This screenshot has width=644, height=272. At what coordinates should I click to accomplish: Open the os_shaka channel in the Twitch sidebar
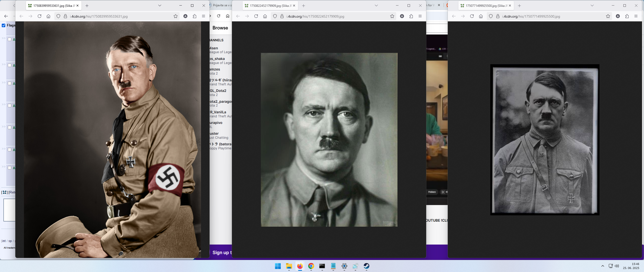click(x=221, y=61)
